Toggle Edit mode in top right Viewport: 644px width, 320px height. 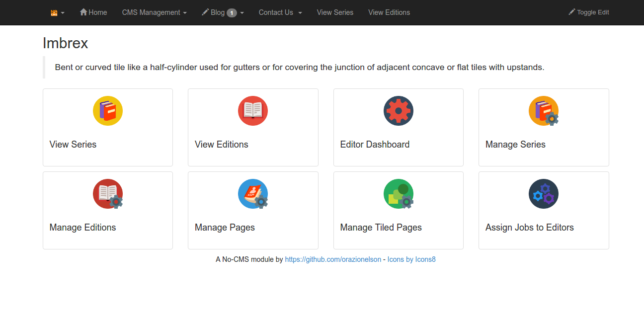coord(589,12)
